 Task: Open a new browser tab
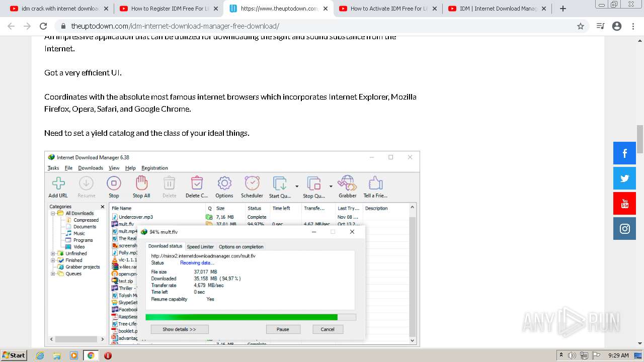(563, 9)
